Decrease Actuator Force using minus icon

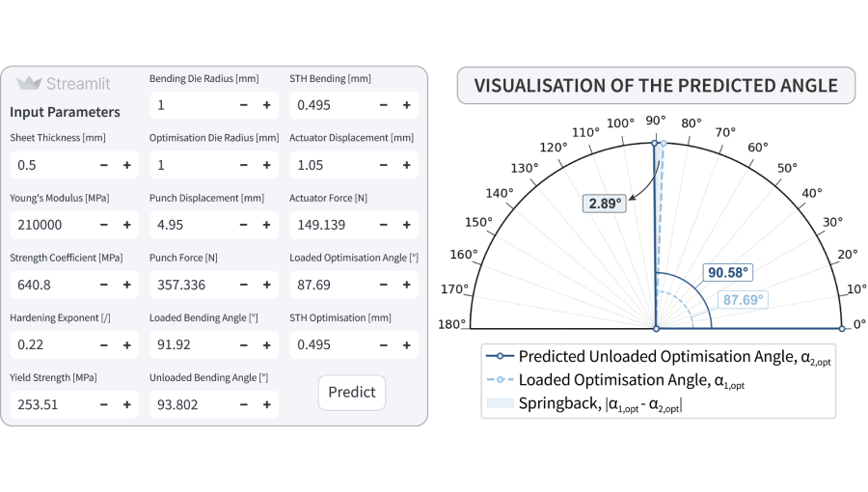click(383, 225)
